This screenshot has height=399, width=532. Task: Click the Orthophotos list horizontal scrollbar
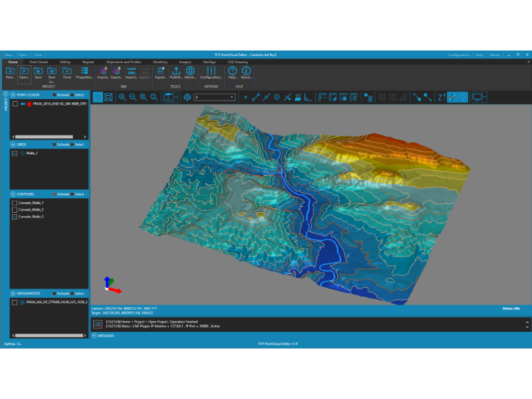point(49,336)
